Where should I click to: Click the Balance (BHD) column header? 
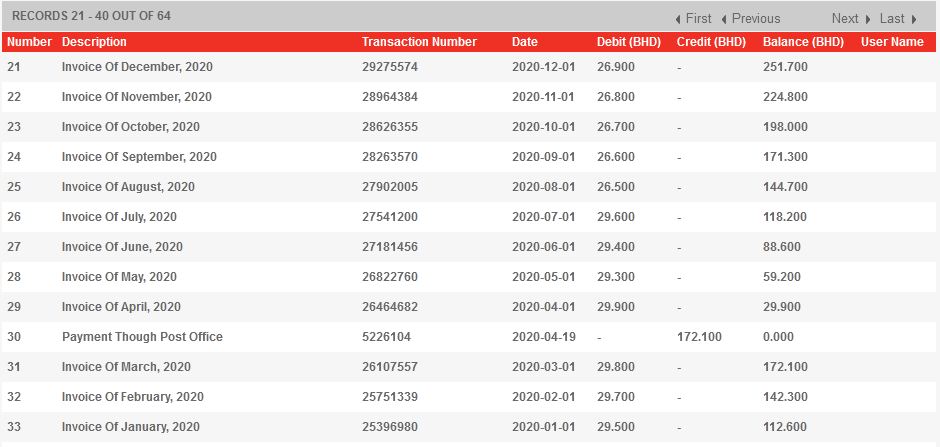[803, 42]
